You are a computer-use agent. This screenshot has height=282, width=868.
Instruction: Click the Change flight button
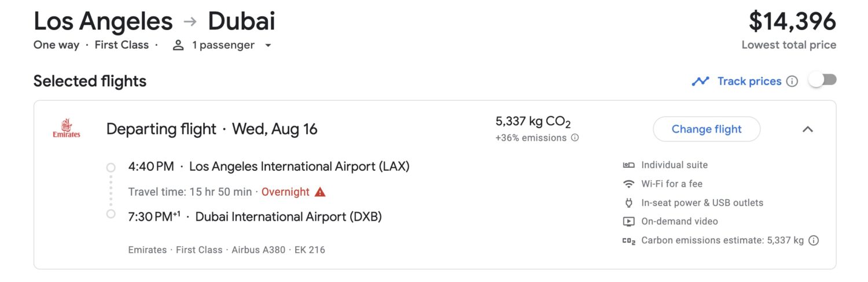(707, 129)
